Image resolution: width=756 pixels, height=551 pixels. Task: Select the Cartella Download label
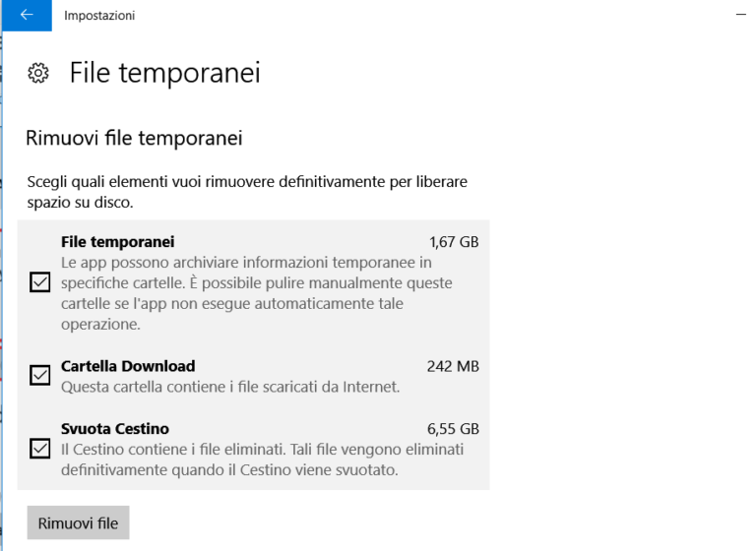[x=128, y=366]
